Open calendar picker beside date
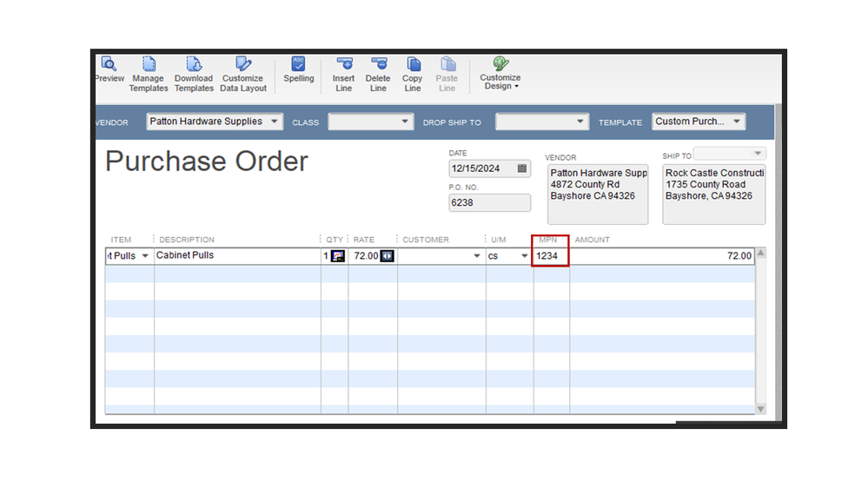This screenshot has height=488, width=868. coord(522,168)
